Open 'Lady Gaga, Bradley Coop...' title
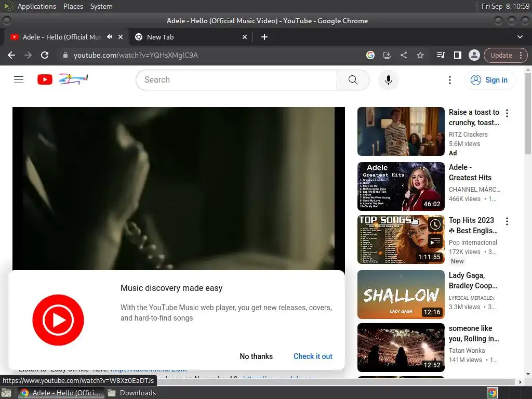Image resolution: width=532 pixels, height=399 pixels. click(x=473, y=280)
